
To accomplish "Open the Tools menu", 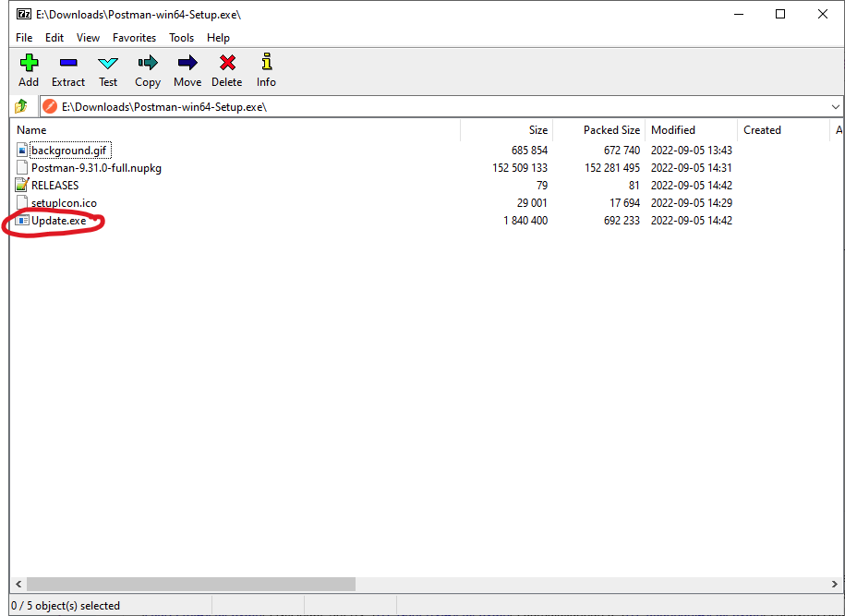I will [x=181, y=38].
